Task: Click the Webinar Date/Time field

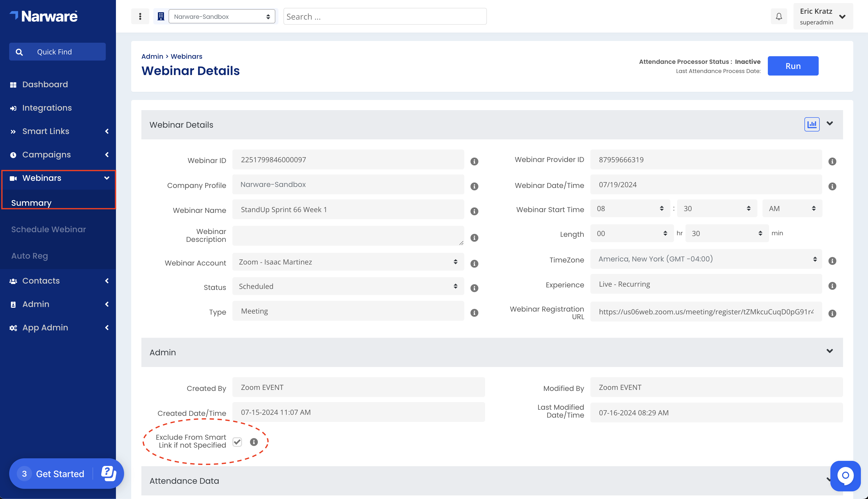Action: tap(706, 184)
